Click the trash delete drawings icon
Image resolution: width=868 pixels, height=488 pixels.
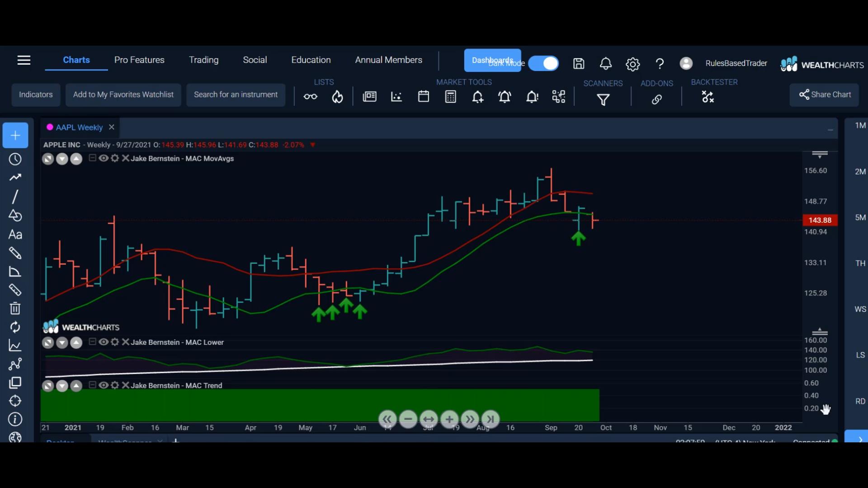(x=15, y=309)
